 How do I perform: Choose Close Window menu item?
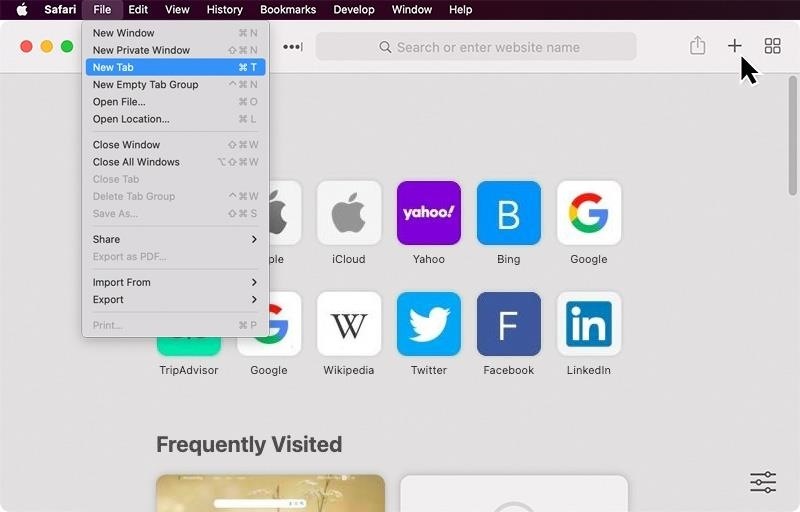tap(174, 145)
